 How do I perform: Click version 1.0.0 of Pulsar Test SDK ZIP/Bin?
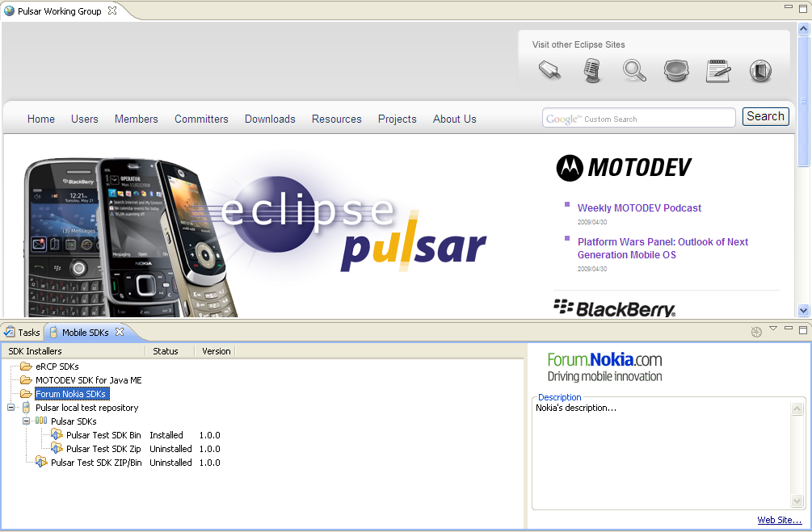click(210, 463)
